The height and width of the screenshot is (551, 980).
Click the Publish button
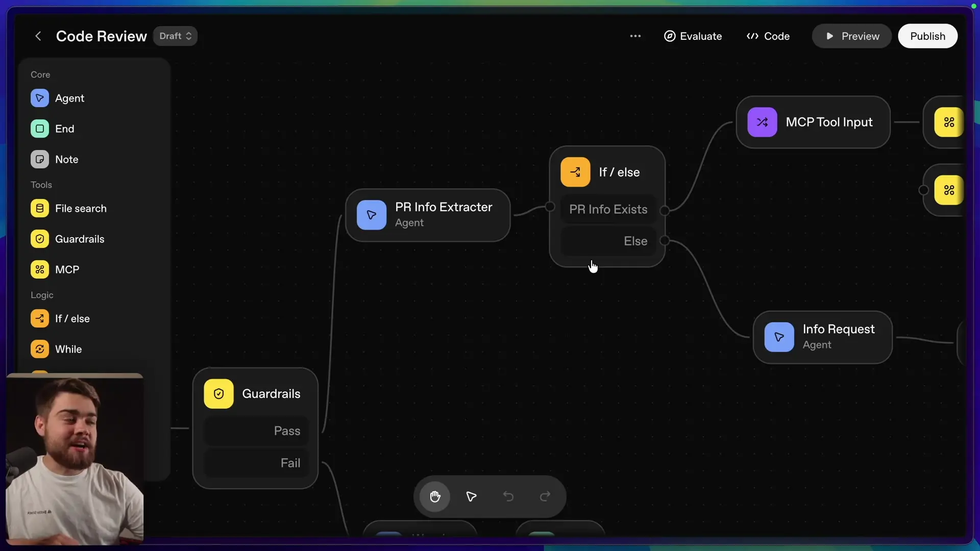pyautogui.click(x=927, y=36)
